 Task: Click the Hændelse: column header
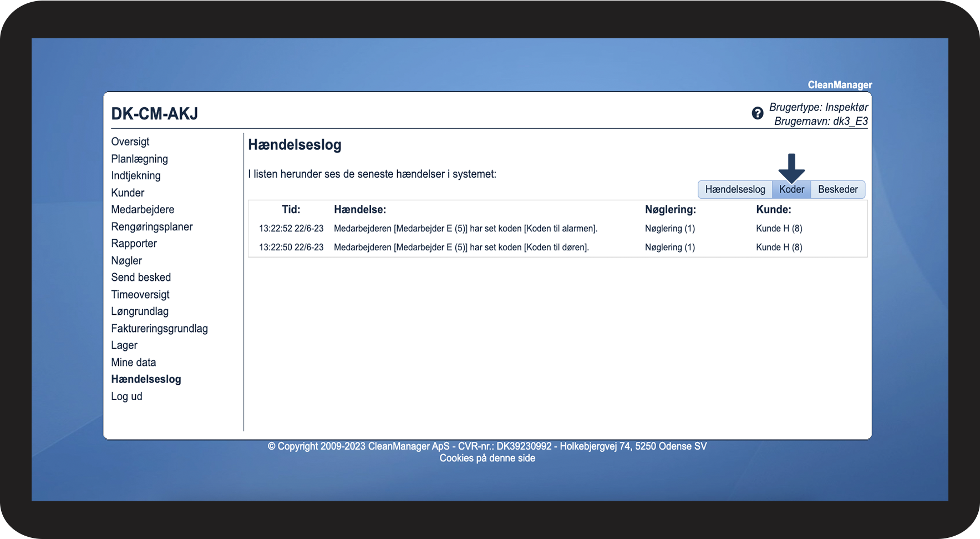click(x=360, y=209)
